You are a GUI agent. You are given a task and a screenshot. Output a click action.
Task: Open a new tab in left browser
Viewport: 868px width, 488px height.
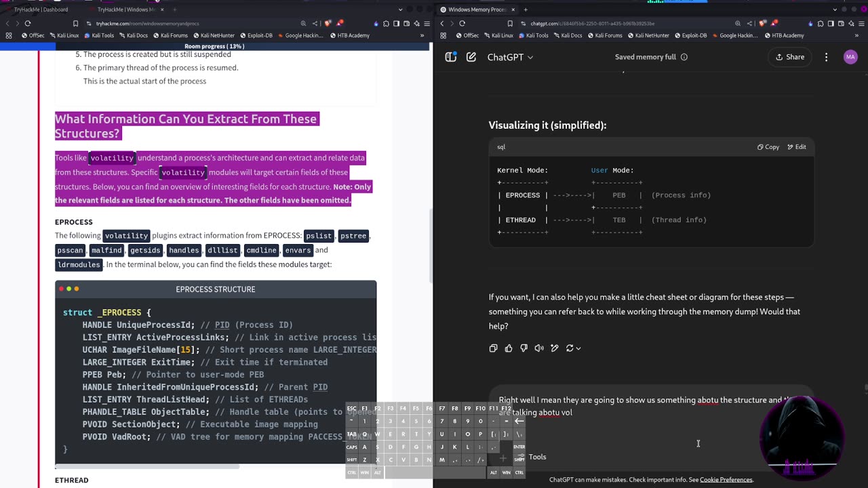pos(174,9)
